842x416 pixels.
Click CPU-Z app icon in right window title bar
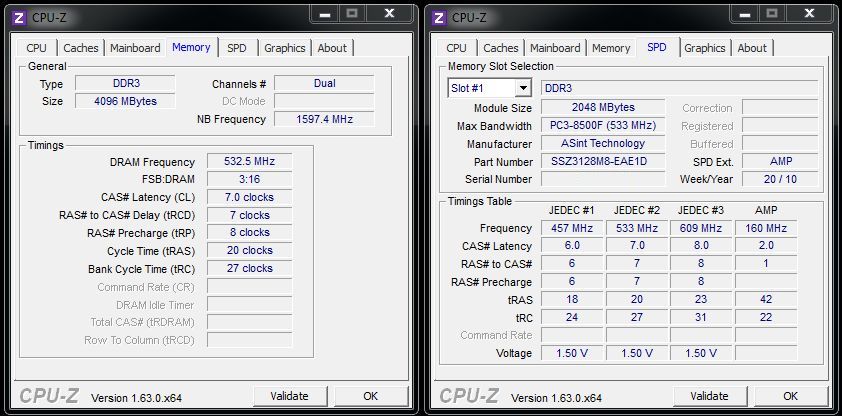[x=439, y=18]
